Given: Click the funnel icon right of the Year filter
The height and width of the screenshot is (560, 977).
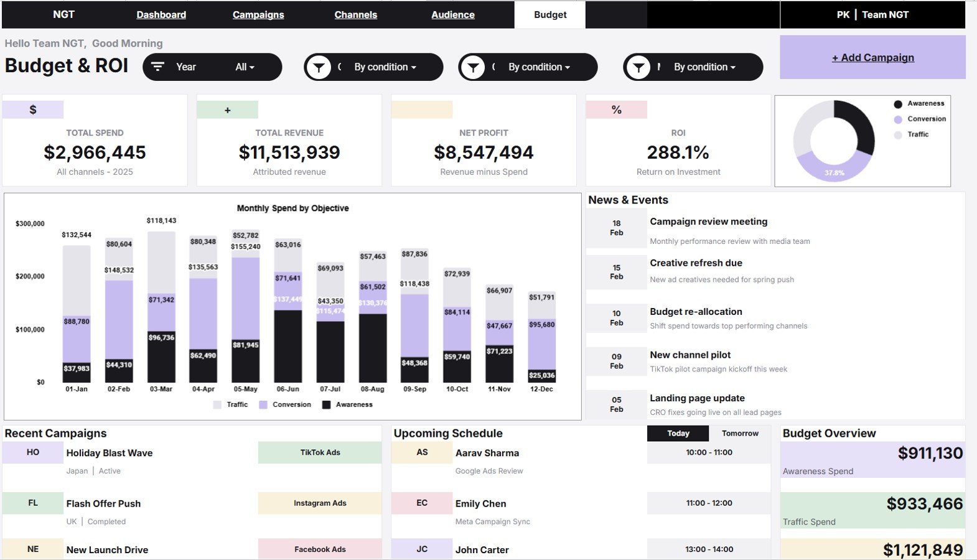Looking at the screenshot, I should click(x=319, y=67).
